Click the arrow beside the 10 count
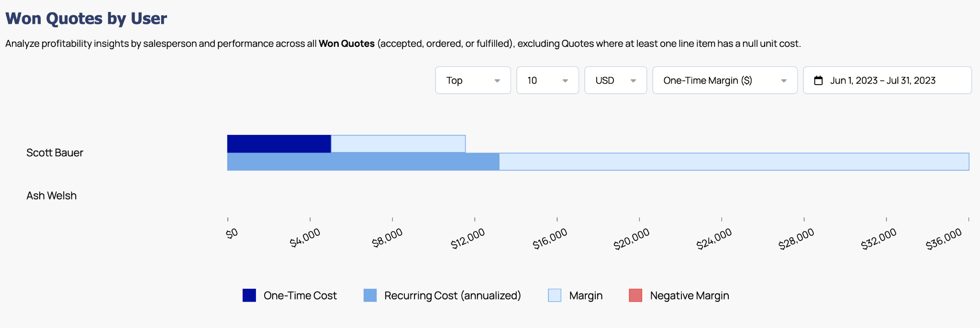This screenshot has height=328, width=980. (565, 81)
